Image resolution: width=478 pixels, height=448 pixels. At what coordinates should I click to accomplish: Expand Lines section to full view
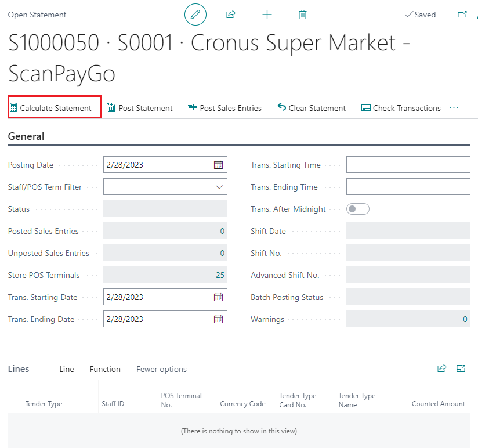tap(461, 368)
